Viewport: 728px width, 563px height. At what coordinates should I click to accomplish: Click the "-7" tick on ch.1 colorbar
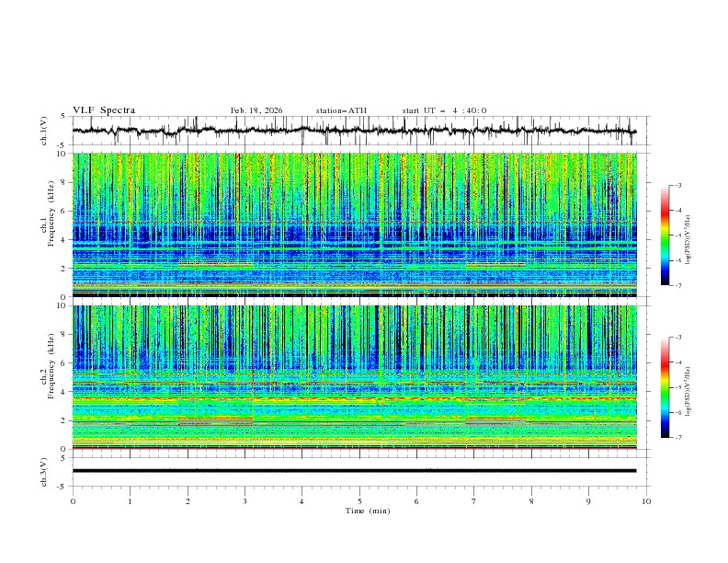[x=678, y=285]
